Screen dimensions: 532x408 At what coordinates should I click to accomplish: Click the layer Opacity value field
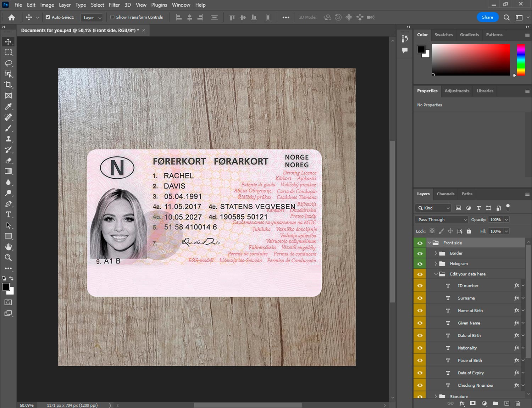[x=495, y=220]
